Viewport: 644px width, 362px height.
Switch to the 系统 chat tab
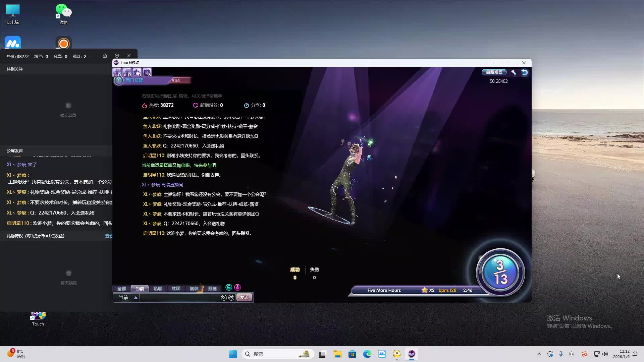[212, 289]
